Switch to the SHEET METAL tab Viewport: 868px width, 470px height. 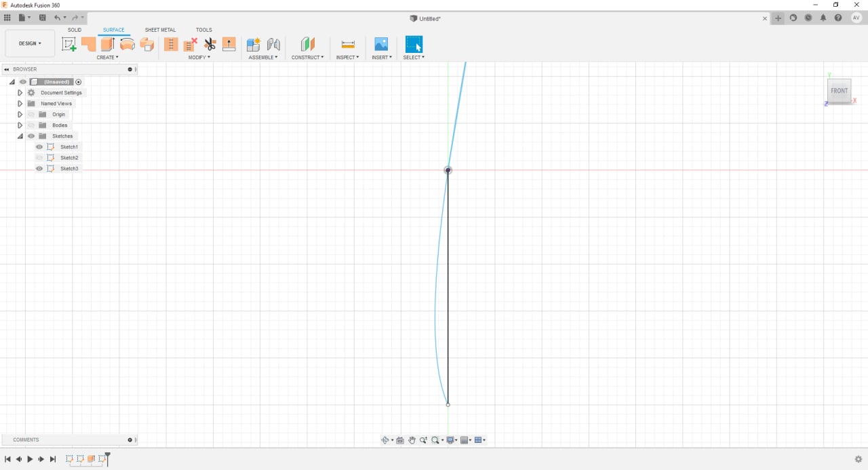tap(160, 30)
